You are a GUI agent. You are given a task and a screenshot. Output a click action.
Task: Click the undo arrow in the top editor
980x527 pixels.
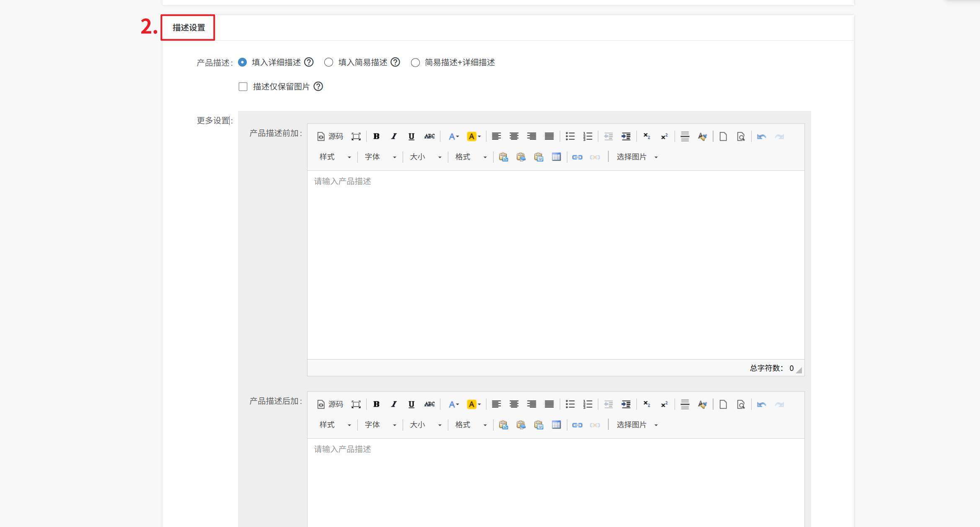coord(761,136)
